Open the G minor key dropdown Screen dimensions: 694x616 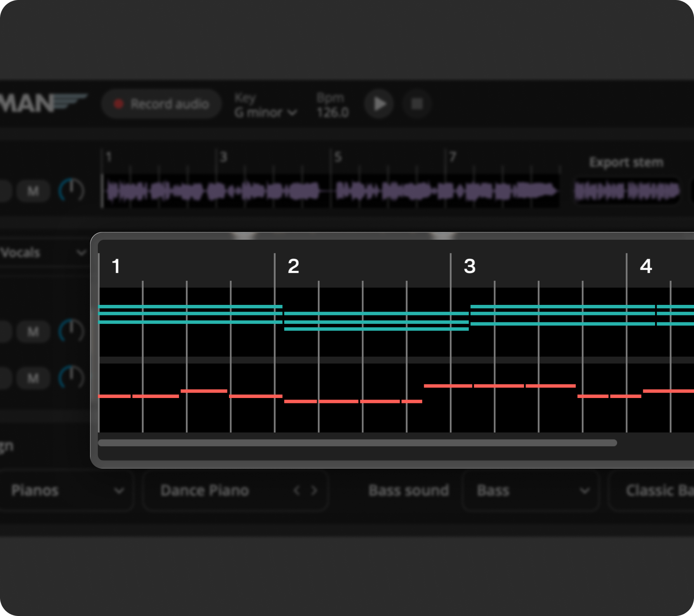[x=265, y=112]
